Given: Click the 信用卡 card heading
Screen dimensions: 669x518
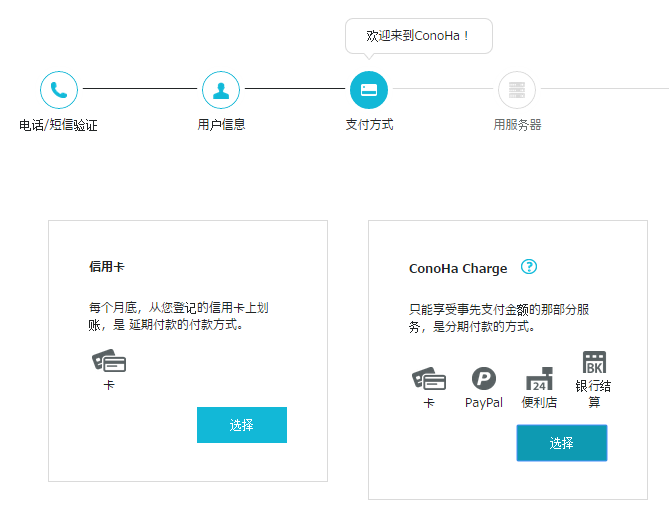Looking at the screenshot, I should pyautogui.click(x=107, y=267).
